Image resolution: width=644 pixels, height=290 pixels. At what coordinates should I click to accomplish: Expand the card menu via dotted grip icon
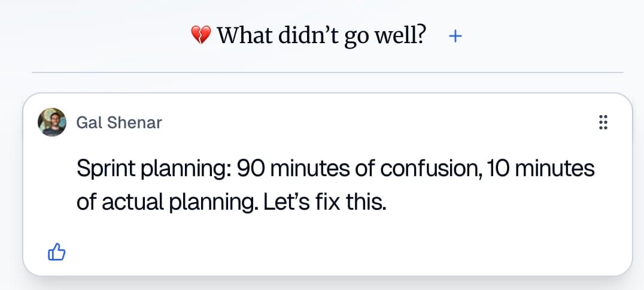[x=603, y=123]
